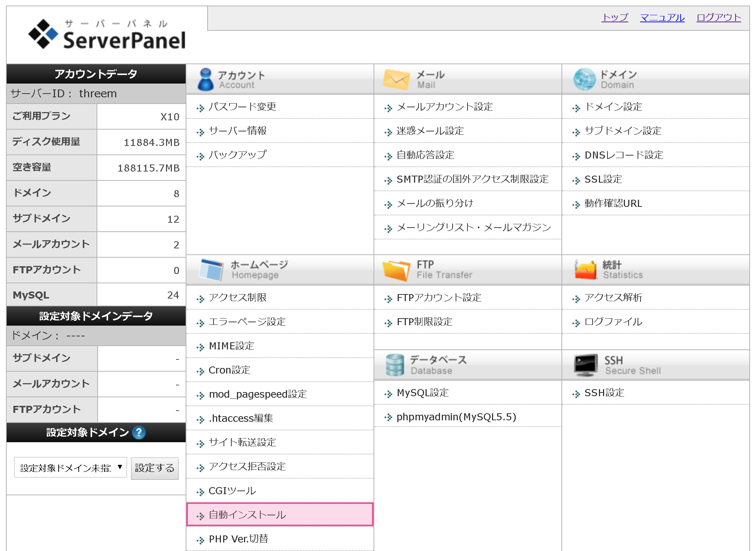
Task: Click the ServerPanel logo
Action: [x=107, y=34]
